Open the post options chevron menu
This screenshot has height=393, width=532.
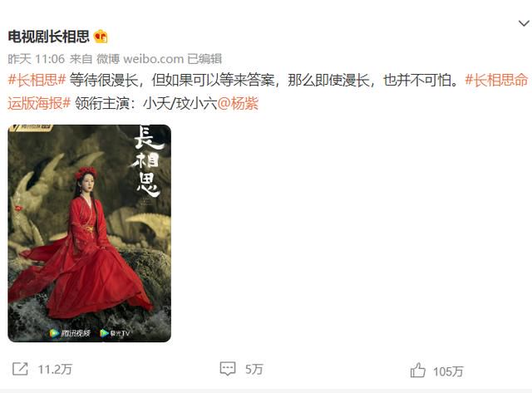tap(524, 23)
